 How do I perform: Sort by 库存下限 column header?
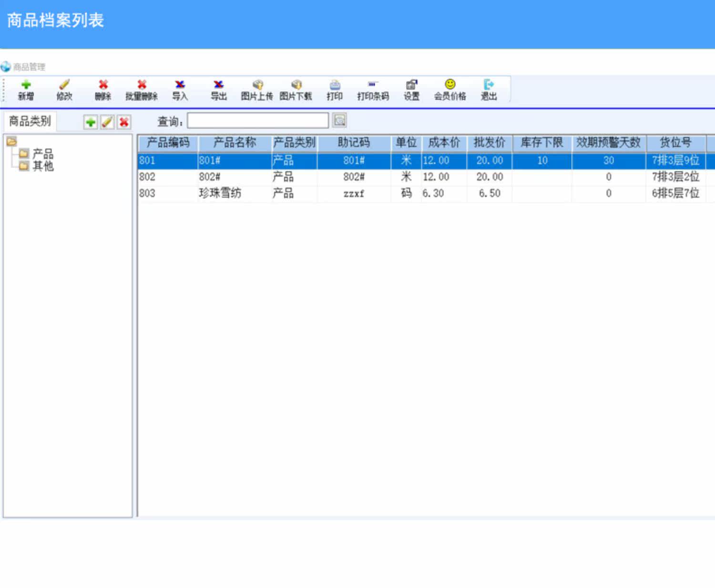[542, 143]
